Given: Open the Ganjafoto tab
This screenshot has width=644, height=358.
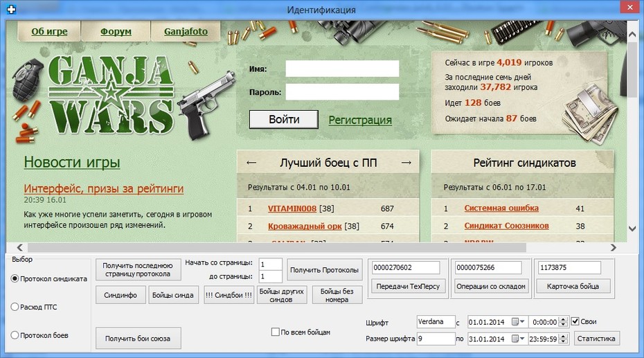Looking at the screenshot, I should pyautogui.click(x=186, y=31).
